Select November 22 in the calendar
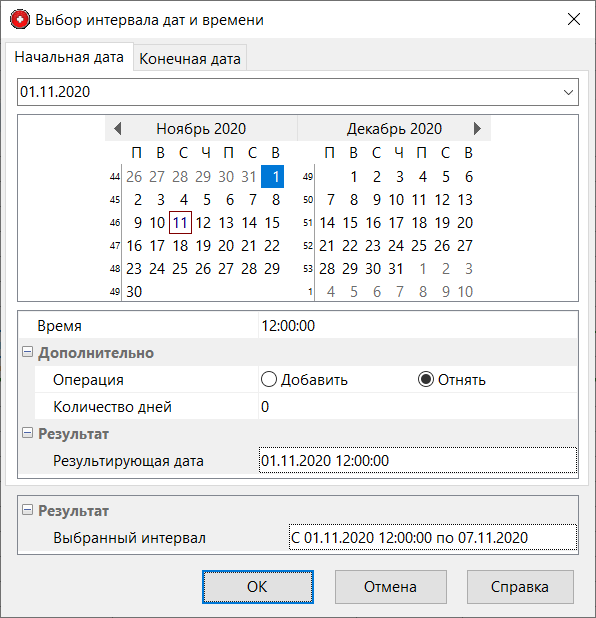596x618 pixels. pos(272,246)
